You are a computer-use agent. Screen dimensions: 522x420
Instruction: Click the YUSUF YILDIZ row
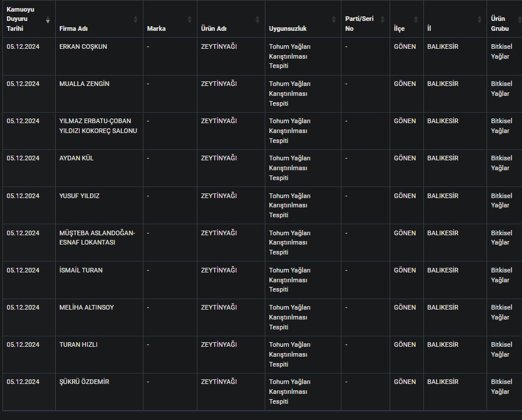click(x=262, y=205)
